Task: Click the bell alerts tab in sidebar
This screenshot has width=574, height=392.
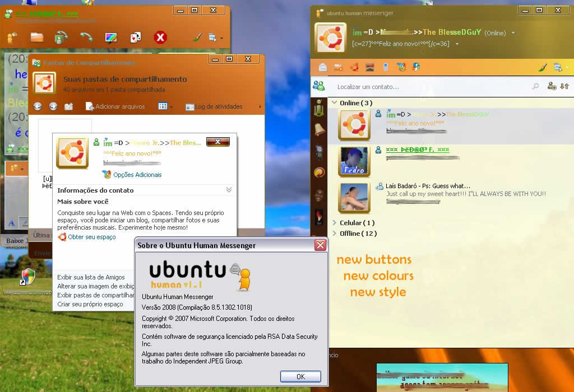Action: (319, 129)
